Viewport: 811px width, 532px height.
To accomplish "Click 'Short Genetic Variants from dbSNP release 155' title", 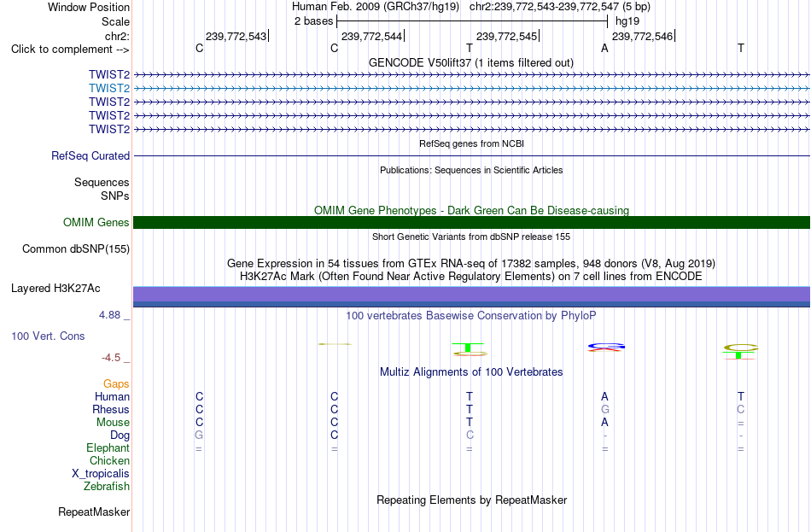I will point(471,237).
